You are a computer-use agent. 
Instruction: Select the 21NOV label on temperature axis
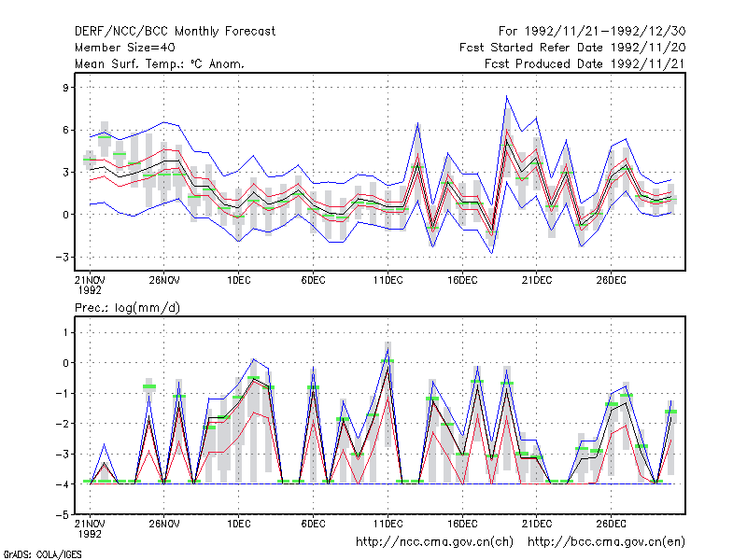coord(90,280)
